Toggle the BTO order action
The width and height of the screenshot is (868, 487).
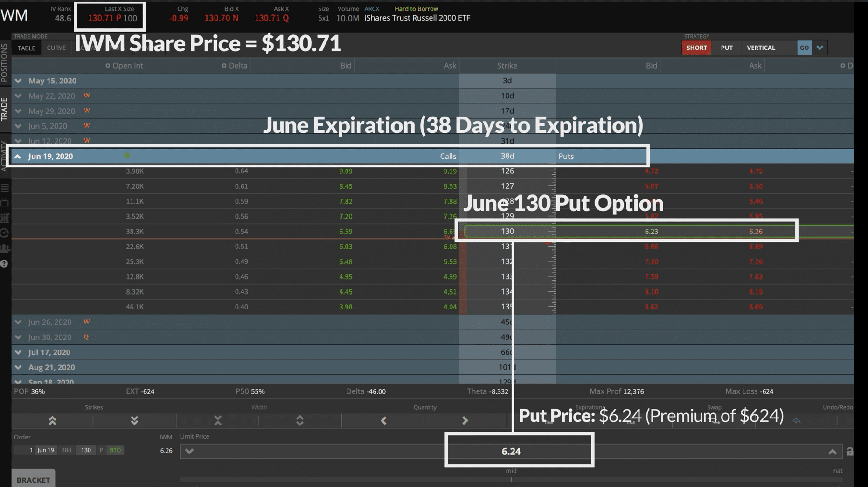[115, 450]
